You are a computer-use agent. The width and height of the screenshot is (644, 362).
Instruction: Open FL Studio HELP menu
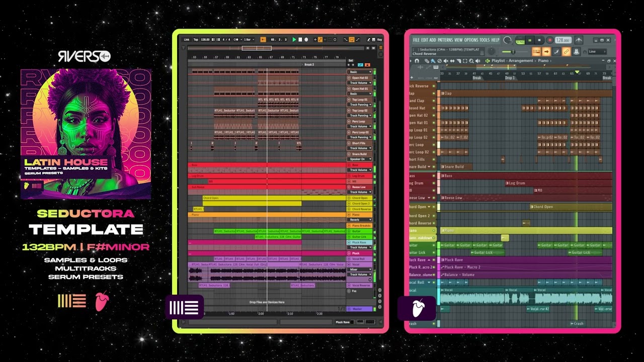click(495, 40)
